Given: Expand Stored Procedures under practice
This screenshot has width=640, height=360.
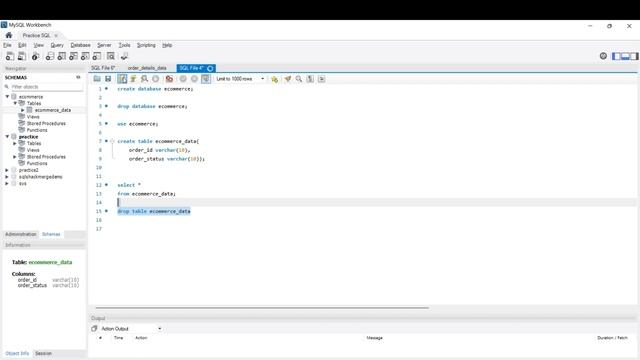Looking at the screenshot, I should pyautogui.click(x=15, y=157).
